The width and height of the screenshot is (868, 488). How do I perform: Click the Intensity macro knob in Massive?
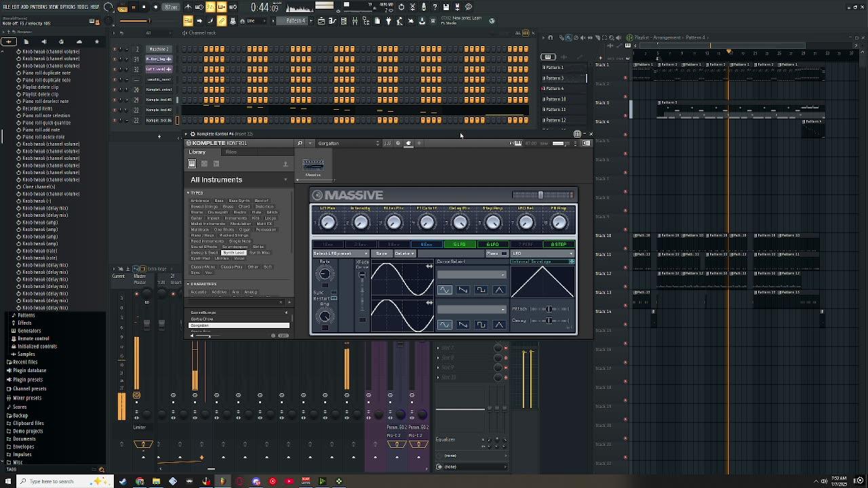click(x=361, y=222)
